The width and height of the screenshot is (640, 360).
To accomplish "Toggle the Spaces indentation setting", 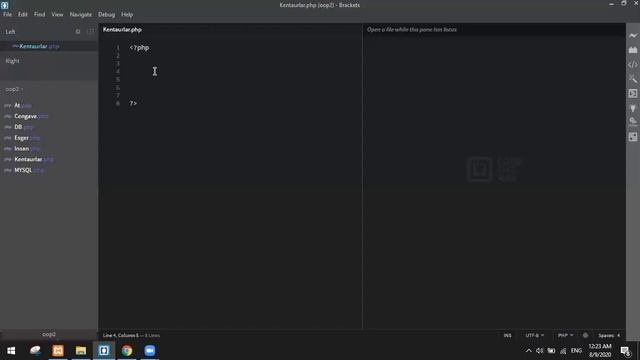I will [607, 335].
